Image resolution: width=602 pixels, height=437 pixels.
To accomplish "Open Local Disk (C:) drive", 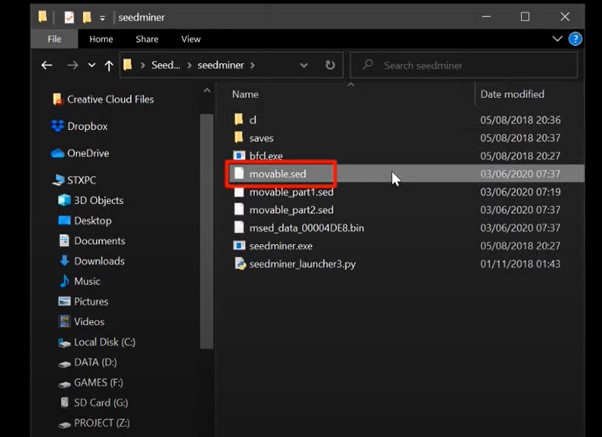I will point(104,342).
